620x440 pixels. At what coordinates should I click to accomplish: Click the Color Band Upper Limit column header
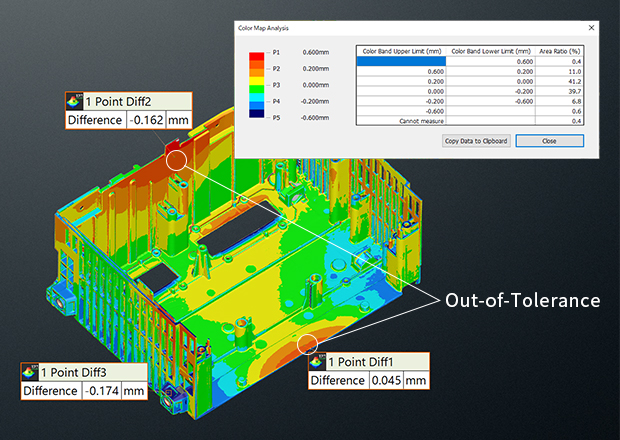pos(401,50)
